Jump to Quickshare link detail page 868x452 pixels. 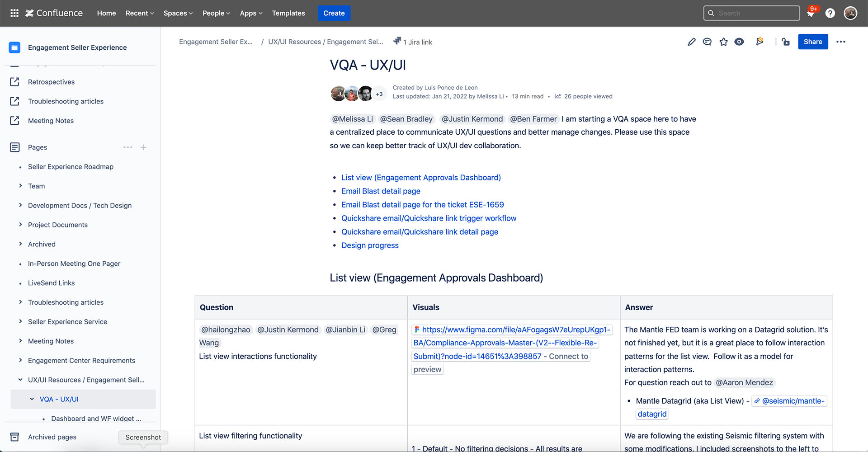[x=420, y=232]
